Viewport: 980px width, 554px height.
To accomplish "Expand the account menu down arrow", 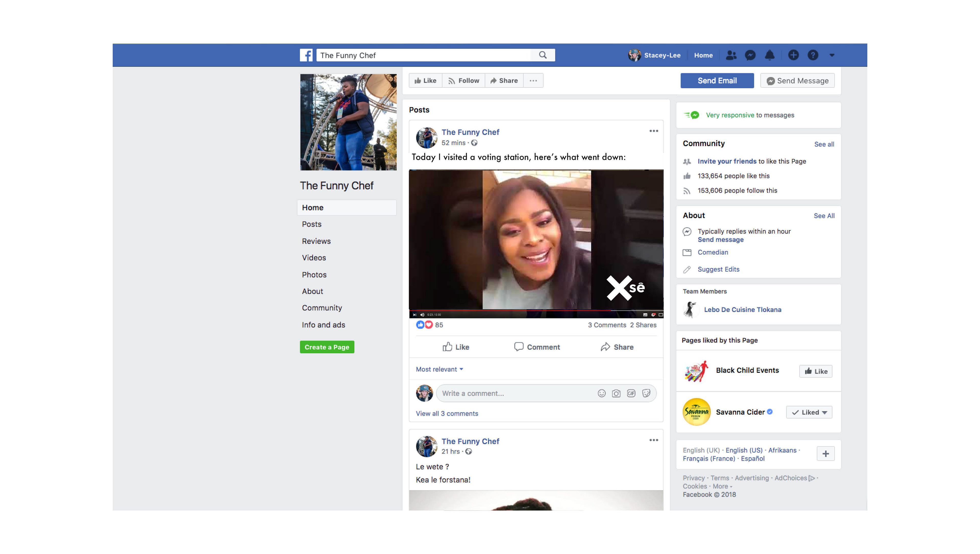I will tap(832, 56).
